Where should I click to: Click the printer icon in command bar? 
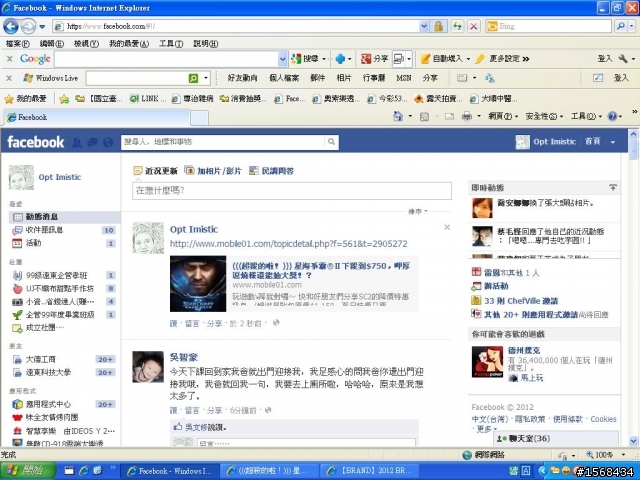tap(467, 117)
